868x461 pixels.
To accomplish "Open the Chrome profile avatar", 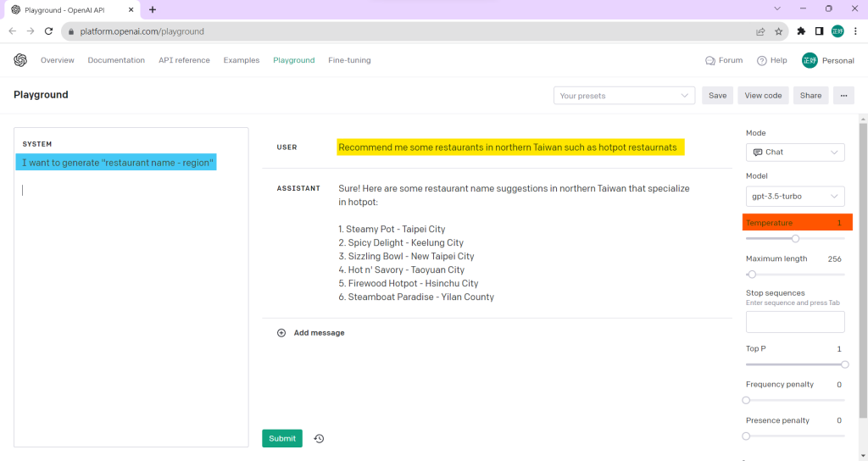I will coord(837,31).
